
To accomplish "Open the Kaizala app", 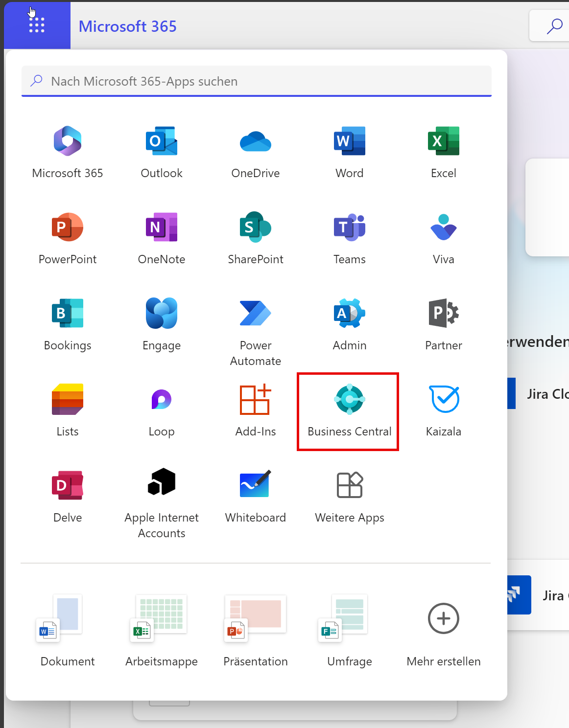I will 443,410.
